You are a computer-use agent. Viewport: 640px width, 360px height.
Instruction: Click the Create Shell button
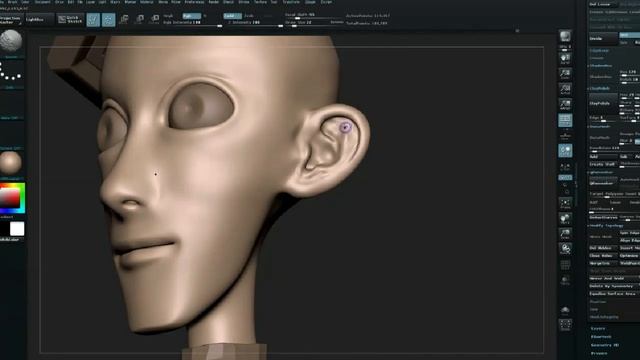coord(603,164)
